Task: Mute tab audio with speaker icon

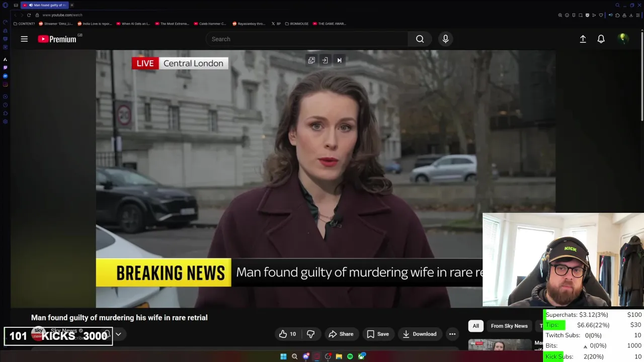Action: (611, 15)
